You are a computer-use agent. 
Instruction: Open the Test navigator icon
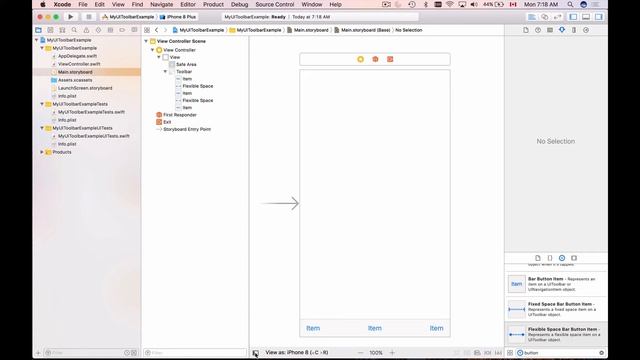(x=98, y=30)
